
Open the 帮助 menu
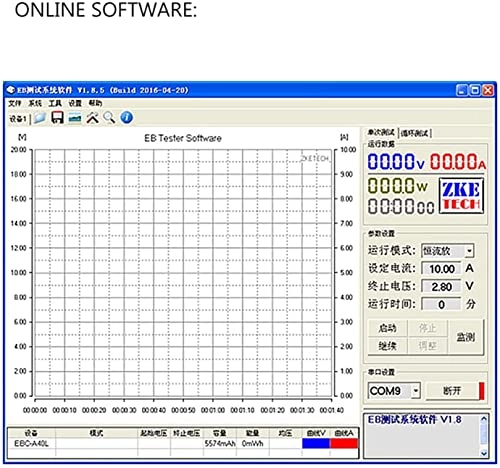click(95, 103)
